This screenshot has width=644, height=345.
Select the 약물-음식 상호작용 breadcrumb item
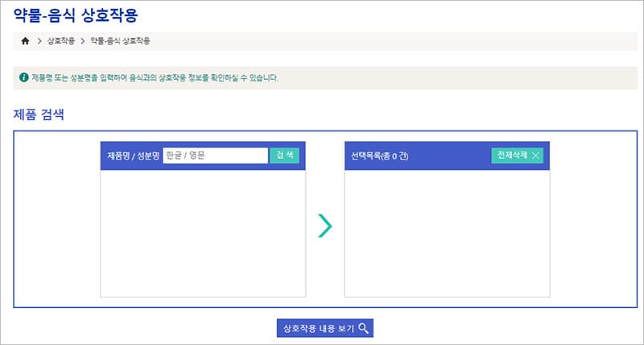120,40
